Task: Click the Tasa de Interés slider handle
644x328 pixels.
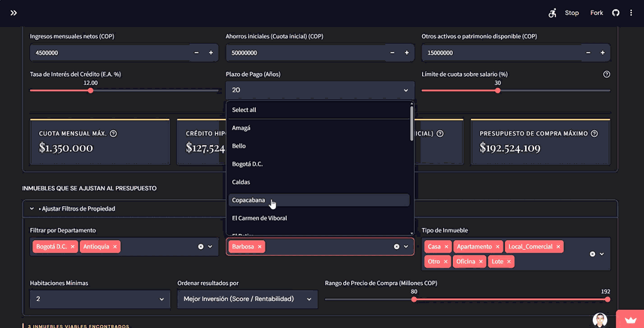Action: pos(91,90)
